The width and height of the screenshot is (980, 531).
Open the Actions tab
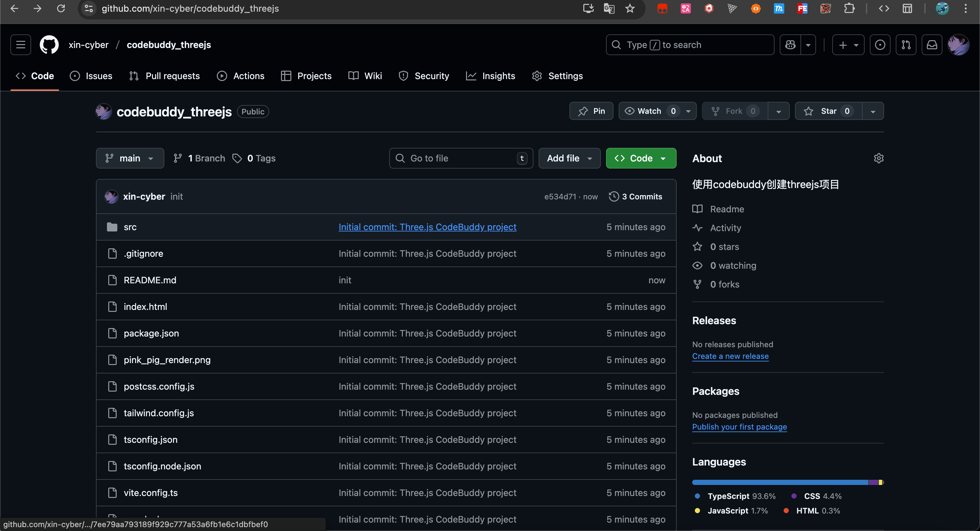pyautogui.click(x=241, y=76)
